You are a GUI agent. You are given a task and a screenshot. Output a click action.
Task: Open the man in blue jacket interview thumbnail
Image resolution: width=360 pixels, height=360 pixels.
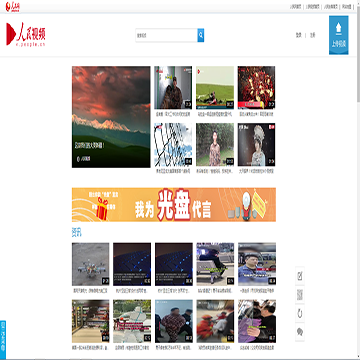(x=257, y=264)
